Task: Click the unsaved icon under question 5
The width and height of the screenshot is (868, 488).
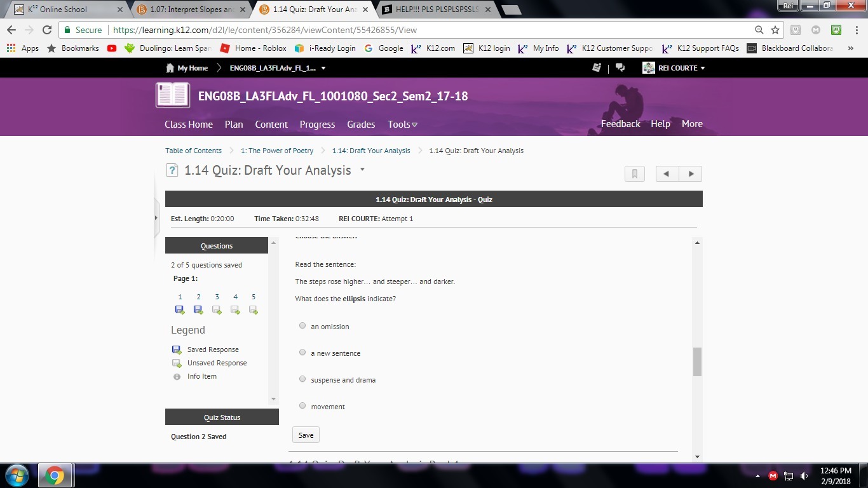Action: tap(254, 310)
